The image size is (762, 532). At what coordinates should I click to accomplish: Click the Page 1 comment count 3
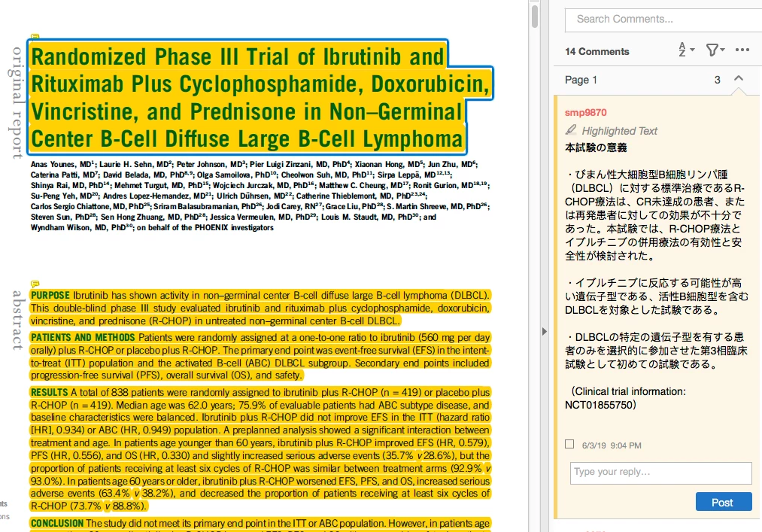click(x=718, y=80)
